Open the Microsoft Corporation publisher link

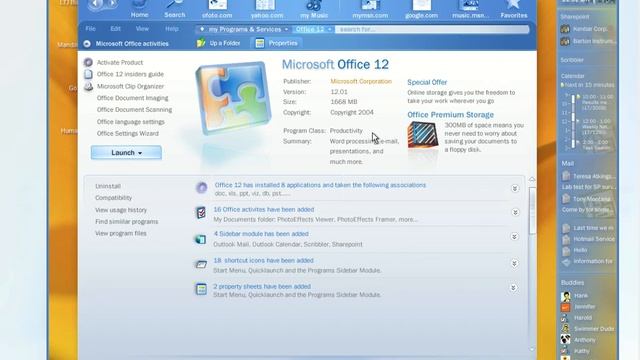coord(361,81)
